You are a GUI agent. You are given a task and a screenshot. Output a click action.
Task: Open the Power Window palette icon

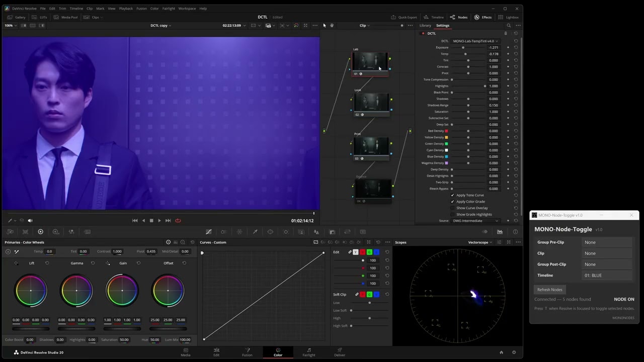click(x=270, y=232)
